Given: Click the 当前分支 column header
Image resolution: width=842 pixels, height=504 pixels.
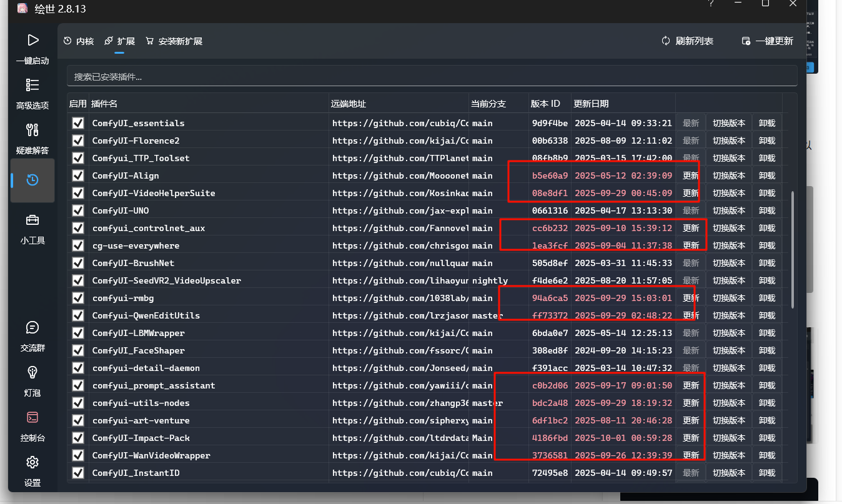Looking at the screenshot, I should click(499, 104).
